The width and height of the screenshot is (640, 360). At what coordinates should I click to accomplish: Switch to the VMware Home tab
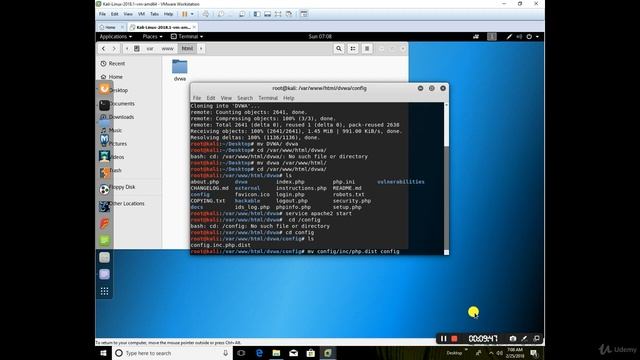click(110, 27)
